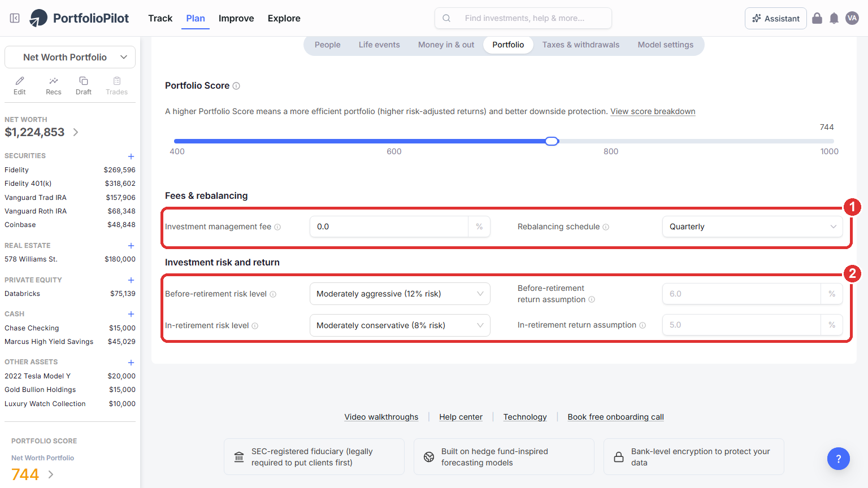Screen dimensions: 868x488
Task: Show Portfolio Score info tooltip
Action: coord(236,86)
